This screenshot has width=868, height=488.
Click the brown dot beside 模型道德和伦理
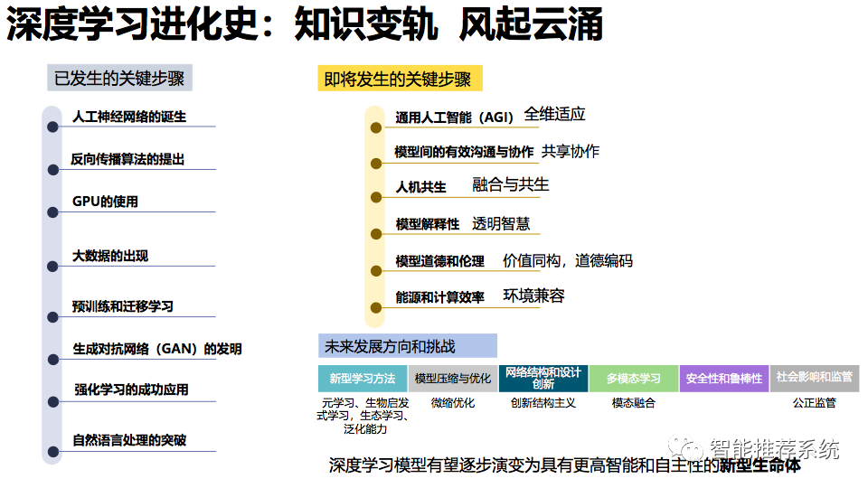(x=376, y=270)
